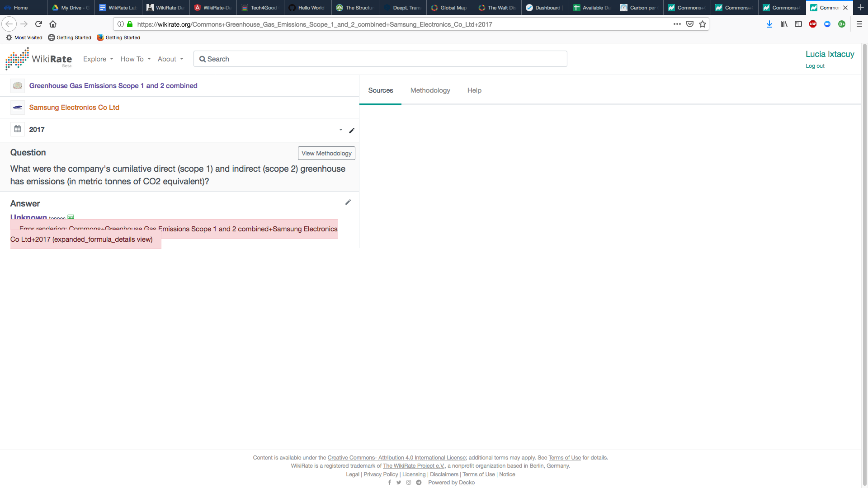The width and height of the screenshot is (868, 488).
Task: Open Samsung Electronics Co Ltd link
Action: tap(74, 108)
